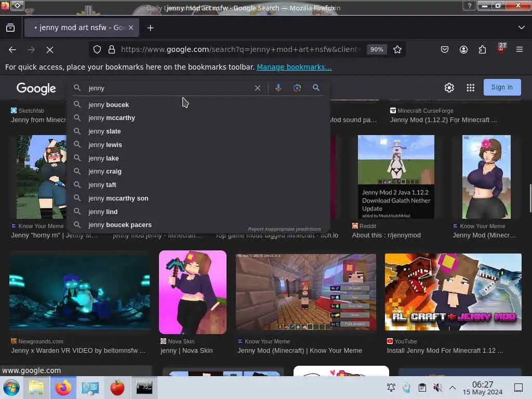List all tabs with chevron
This screenshot has height=399, width=532.
pyautogui.click(x=521, y=28)
